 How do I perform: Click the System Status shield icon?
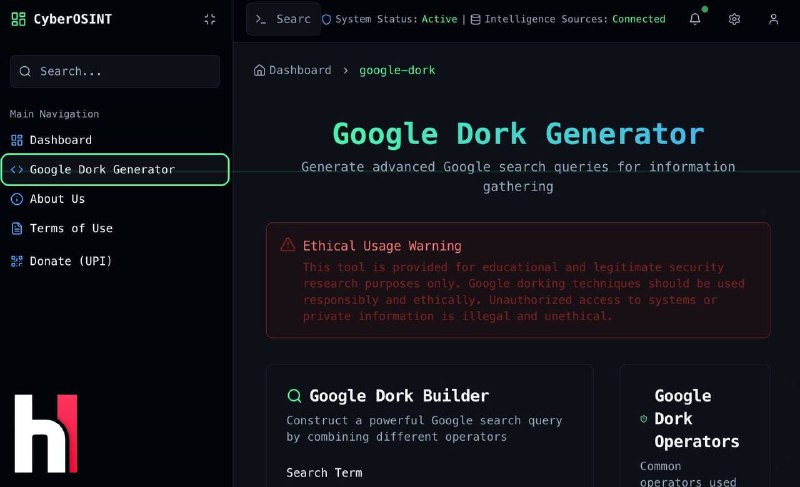coord(327,19)
